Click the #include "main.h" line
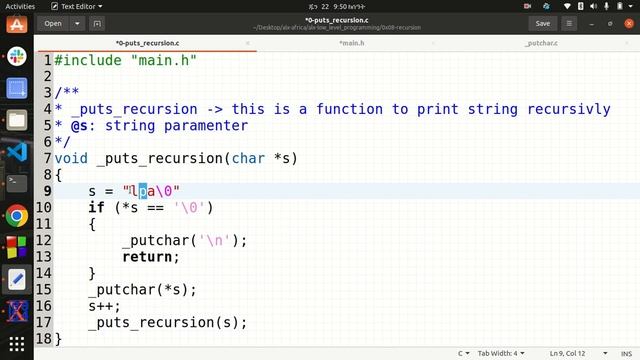 point(126,60)
